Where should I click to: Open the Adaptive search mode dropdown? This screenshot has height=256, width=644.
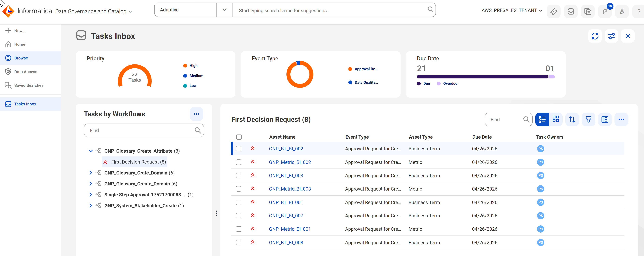(225, 10)
